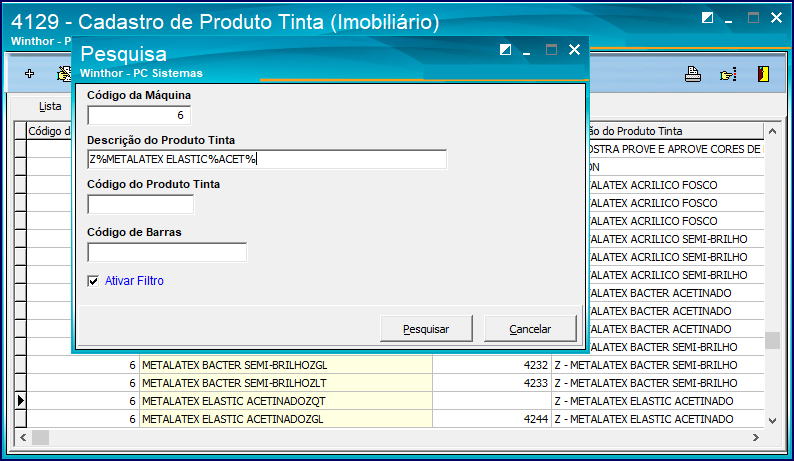
Task: Click the vertical scrollbar thumb
Action: point(772,340)
